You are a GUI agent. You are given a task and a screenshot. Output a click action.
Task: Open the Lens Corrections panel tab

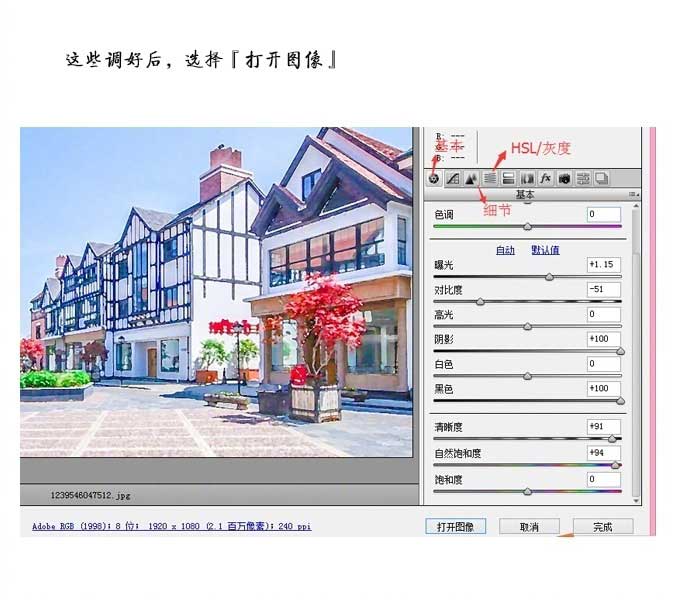(x=527, y=178)
